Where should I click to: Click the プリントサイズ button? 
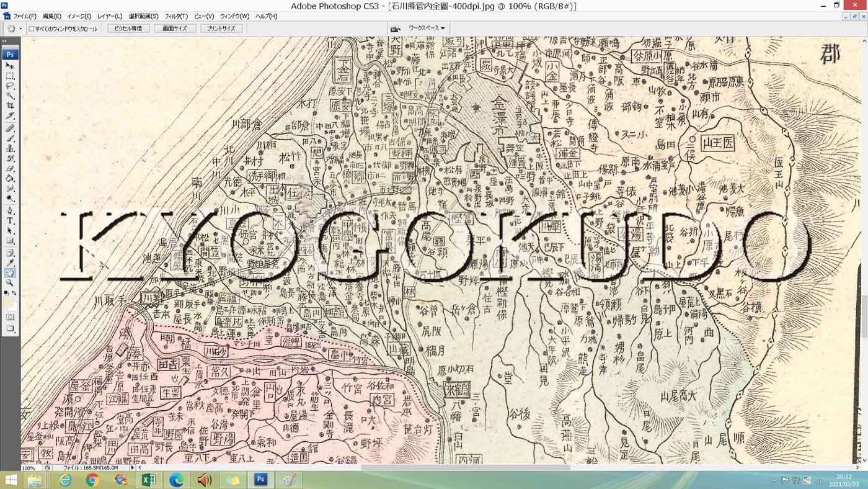click(221, 29)
